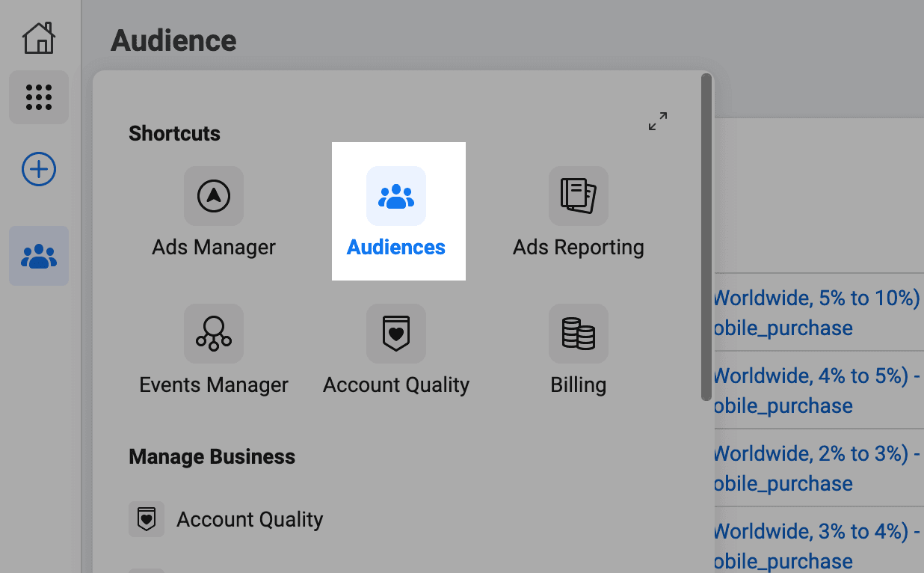
Task: Click the Account Quality text under Manage Business
Action: (x=249, y=519)
